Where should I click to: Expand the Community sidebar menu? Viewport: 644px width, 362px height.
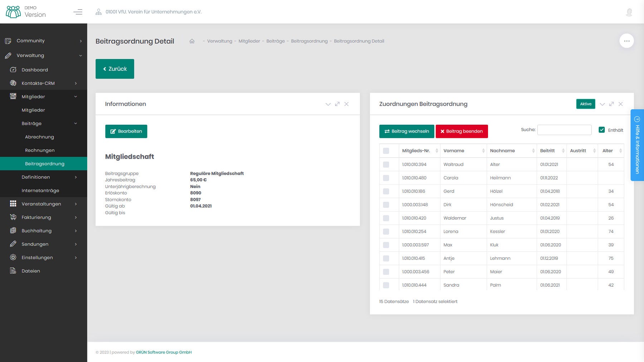click(x=43, y=41)
